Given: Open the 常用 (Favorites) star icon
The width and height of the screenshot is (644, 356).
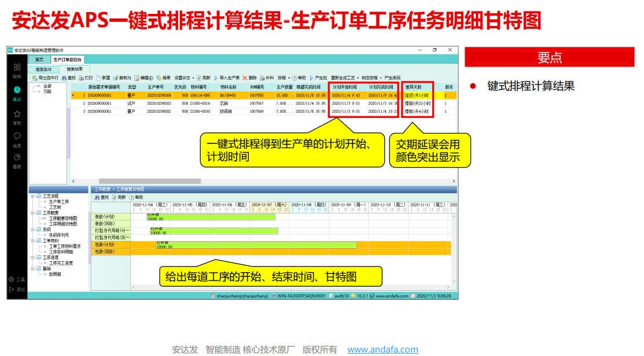Looking at the screenshot, I should point(17,114).
